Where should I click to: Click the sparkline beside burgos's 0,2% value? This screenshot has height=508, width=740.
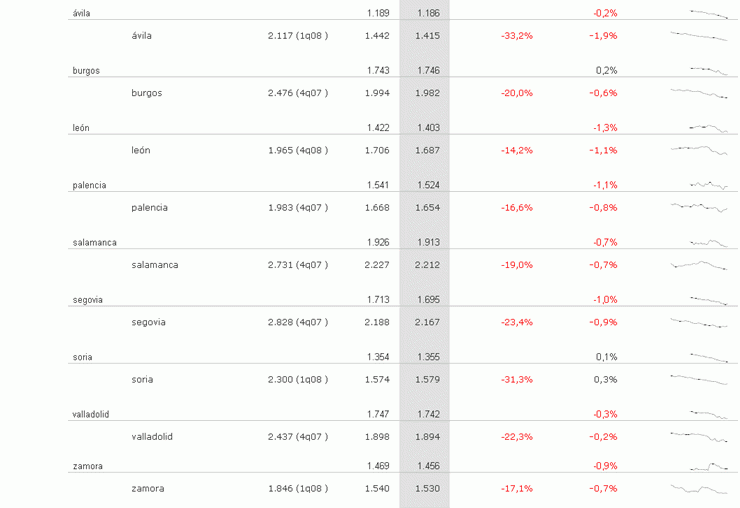[x=707, y=69]
